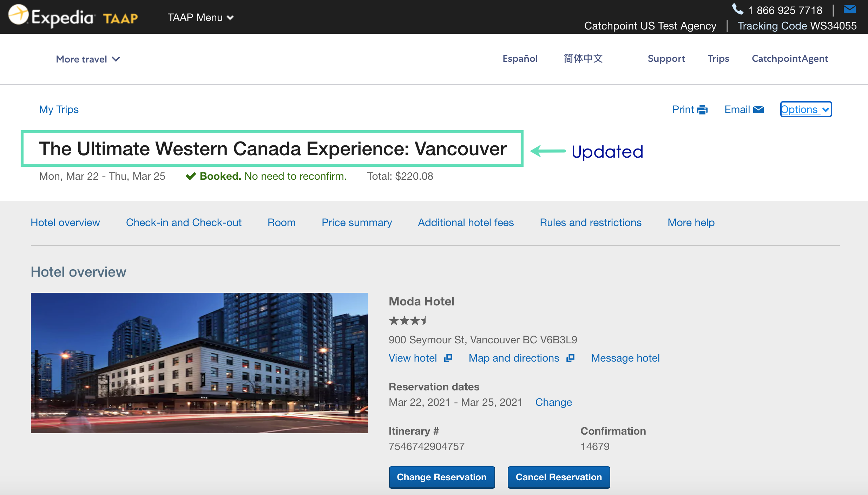Click Change next to reservation dates
Viewport: 868px width, 495px height.
coord(553,402)
